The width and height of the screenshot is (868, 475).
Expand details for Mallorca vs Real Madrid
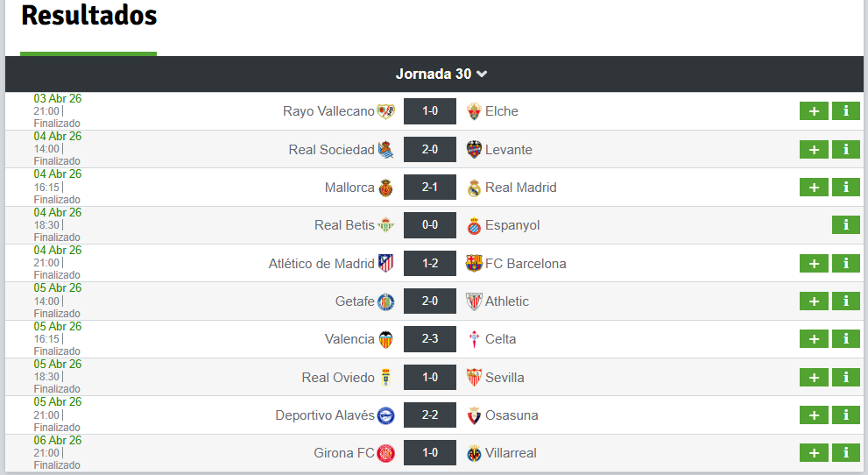(814, 188)
